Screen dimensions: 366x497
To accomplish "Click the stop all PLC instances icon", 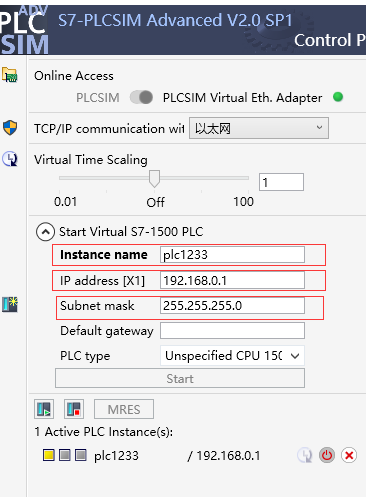I will [74, 409].
